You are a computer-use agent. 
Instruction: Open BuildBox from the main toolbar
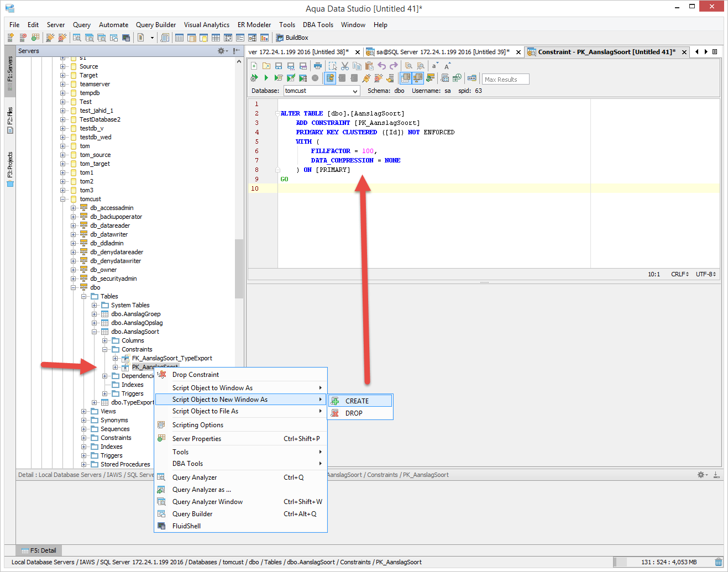point(292,38)
